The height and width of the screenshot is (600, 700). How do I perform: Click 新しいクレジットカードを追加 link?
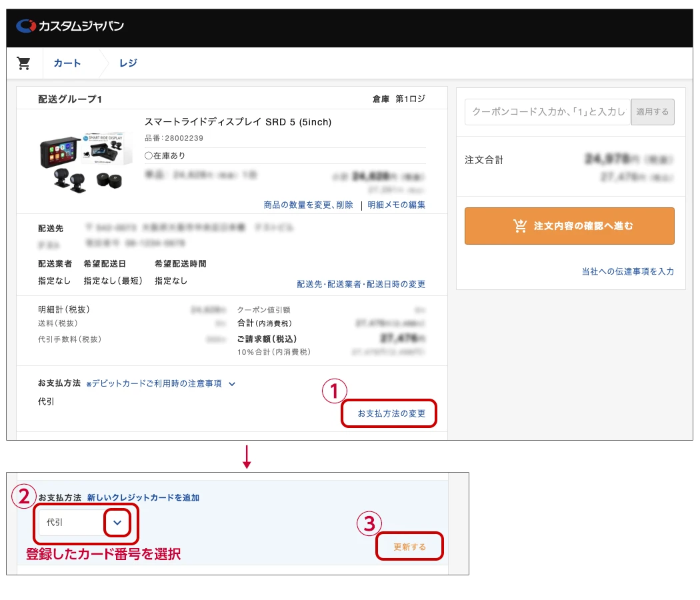pyautogui.click(x=143, y=498)
